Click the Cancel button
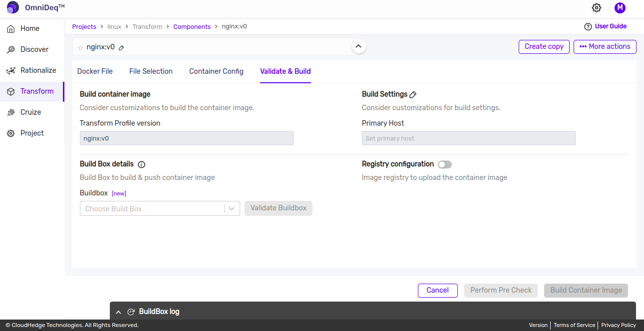Screen dimensions: 644x331 tap(438, 290)
